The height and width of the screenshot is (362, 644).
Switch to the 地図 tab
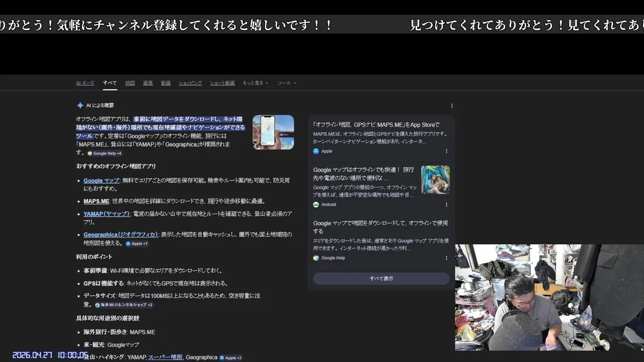point(130,83)
